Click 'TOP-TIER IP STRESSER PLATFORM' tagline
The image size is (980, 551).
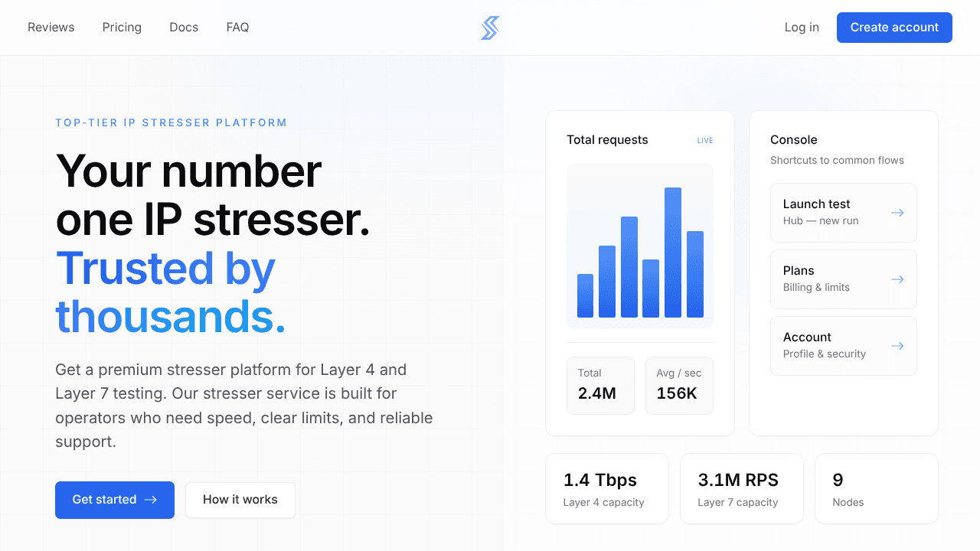[x=171, y=122]
